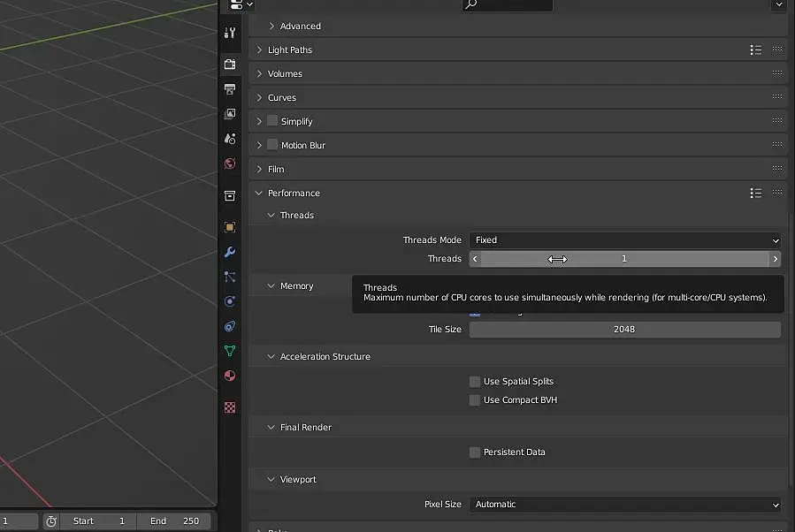795x532 pixels.
Task: Collapse the Final Render subpanel
Action: (271, 427)
